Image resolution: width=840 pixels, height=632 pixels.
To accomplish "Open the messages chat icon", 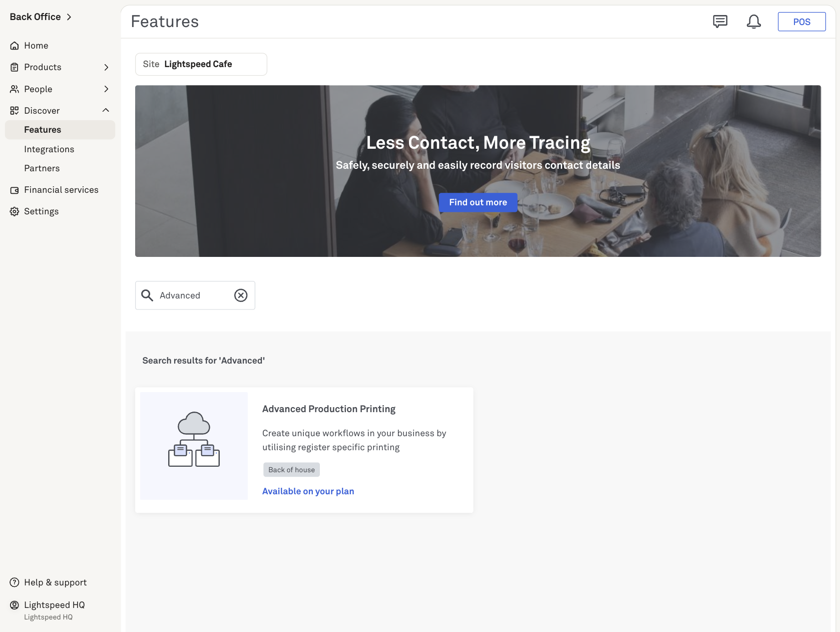I will [x=720, y=22].
